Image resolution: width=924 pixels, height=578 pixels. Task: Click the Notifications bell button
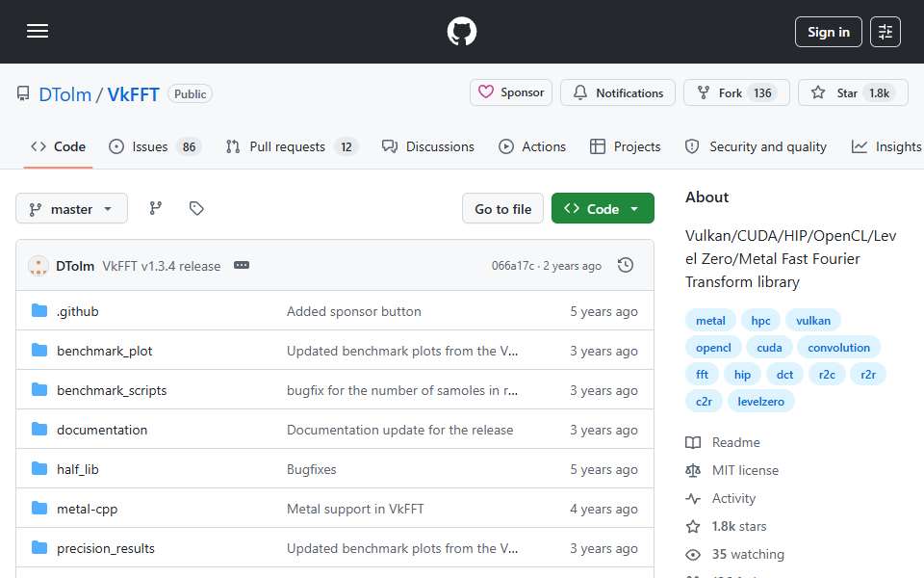coord(618,92)
